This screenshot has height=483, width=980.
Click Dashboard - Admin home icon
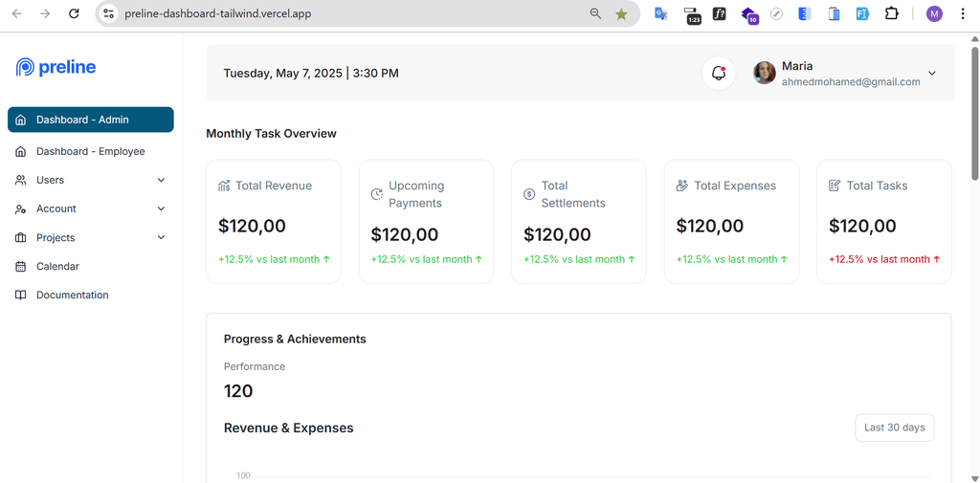21,120
